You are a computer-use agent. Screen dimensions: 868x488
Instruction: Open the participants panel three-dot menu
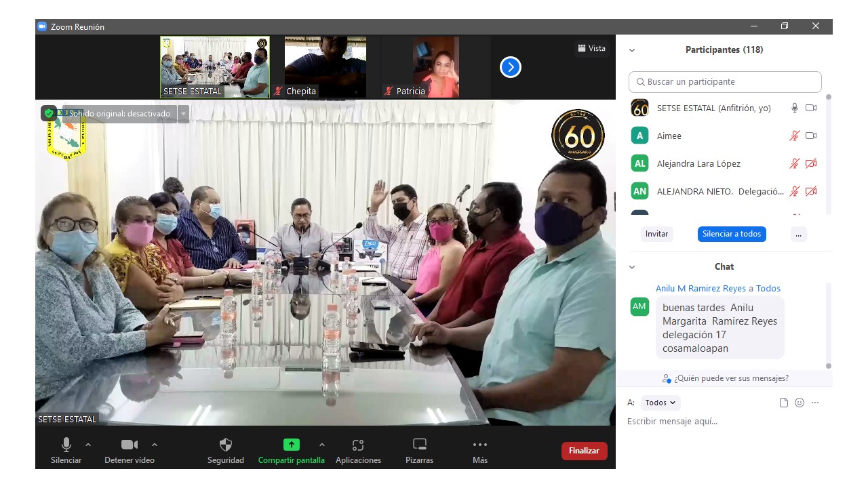tap(798, 234)
